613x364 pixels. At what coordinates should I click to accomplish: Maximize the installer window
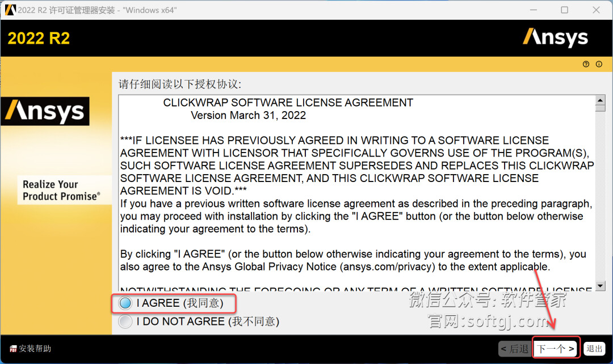[565, 10]
